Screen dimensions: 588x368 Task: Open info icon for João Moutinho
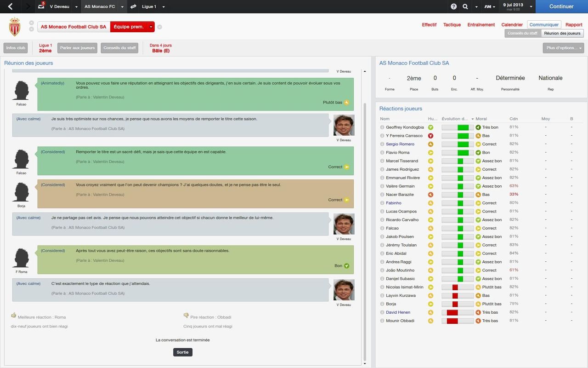(x=382, y=270)
